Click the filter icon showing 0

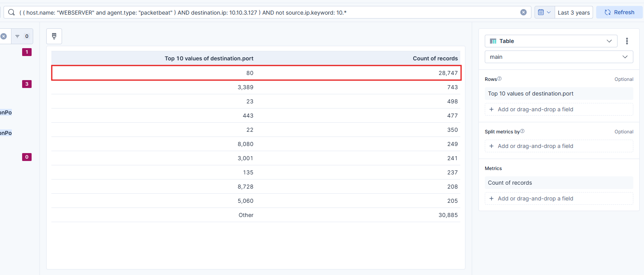22,36
